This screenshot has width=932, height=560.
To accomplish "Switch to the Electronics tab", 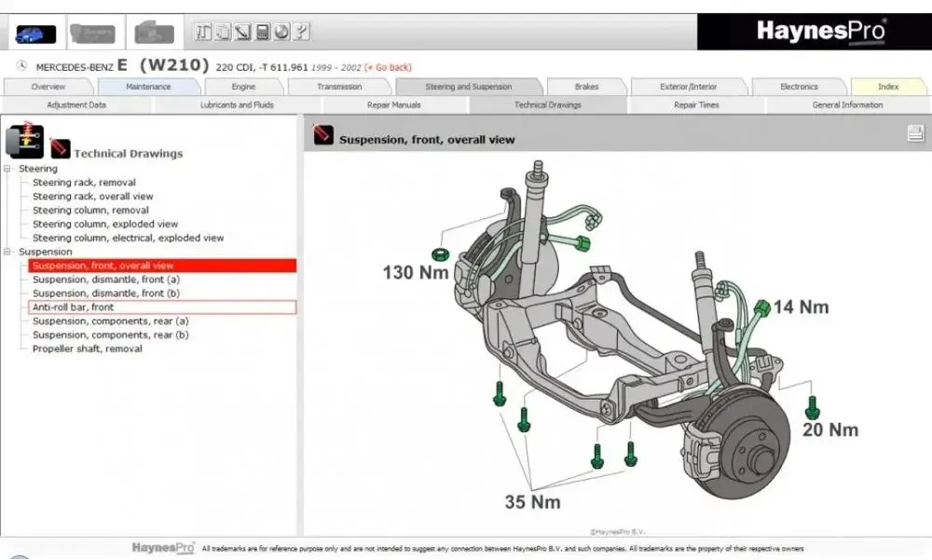I will tap(799, 87).
